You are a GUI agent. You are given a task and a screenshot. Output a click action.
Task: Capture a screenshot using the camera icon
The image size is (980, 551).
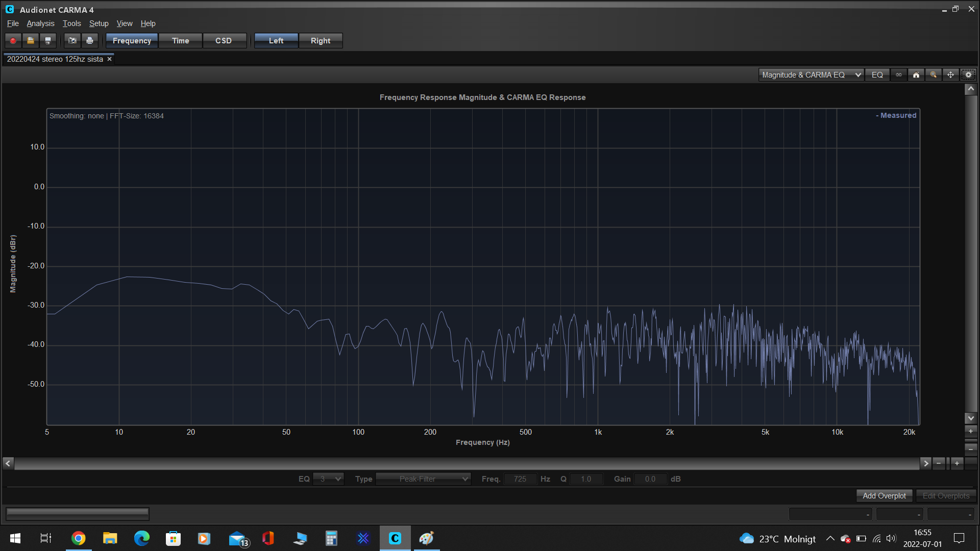72,41
